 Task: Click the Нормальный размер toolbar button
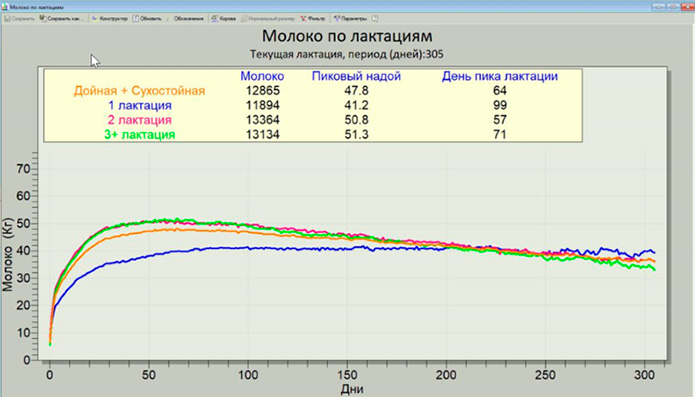pos(268,19)
